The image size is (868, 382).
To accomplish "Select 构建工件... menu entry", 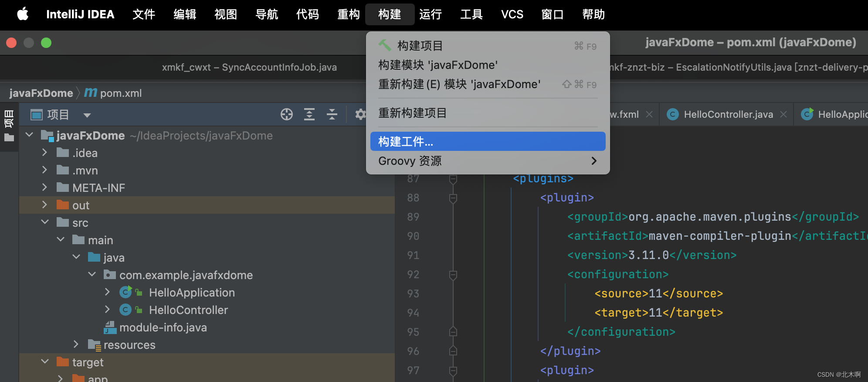I will pyautogui.click(x=488, y=141).
